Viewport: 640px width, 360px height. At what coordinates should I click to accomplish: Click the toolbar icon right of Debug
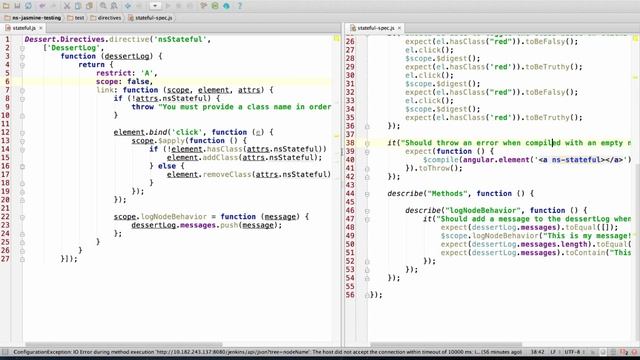point(190,6)
